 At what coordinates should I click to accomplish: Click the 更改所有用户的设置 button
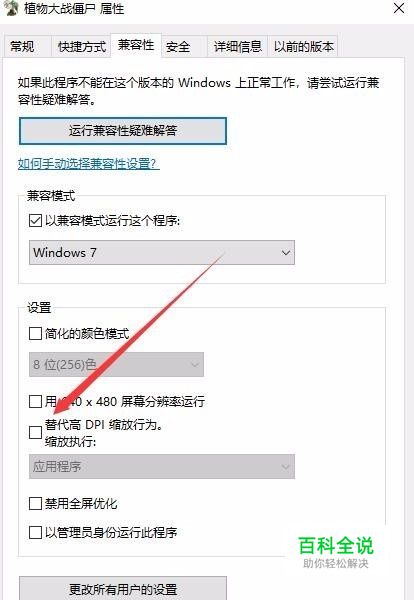(123, 589)
